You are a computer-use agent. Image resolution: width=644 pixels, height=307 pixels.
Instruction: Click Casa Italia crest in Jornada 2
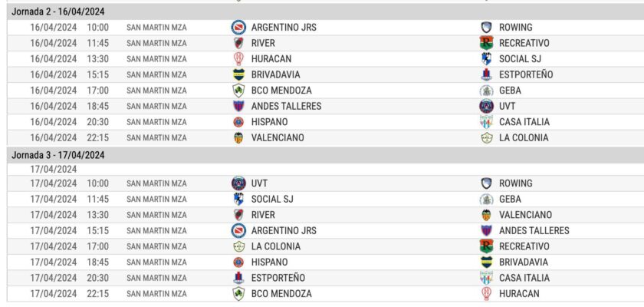pos(485,121)
